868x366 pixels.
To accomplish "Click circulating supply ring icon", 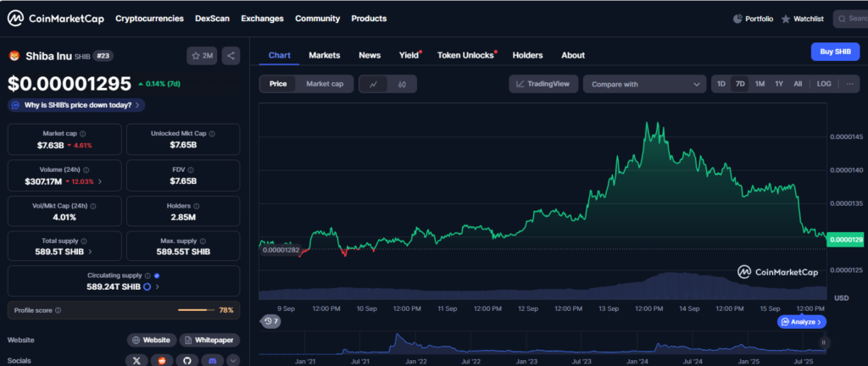I will point(147,287).
